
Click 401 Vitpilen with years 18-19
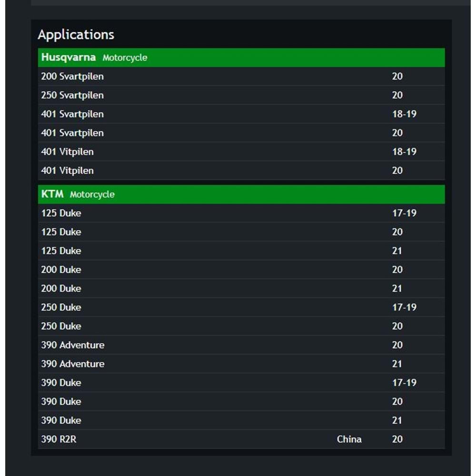[x=68, y=152]
